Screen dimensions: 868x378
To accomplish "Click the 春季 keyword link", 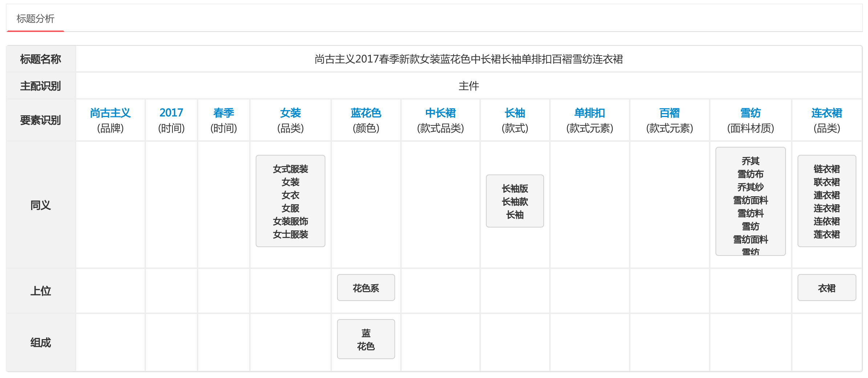I will 224,113.
